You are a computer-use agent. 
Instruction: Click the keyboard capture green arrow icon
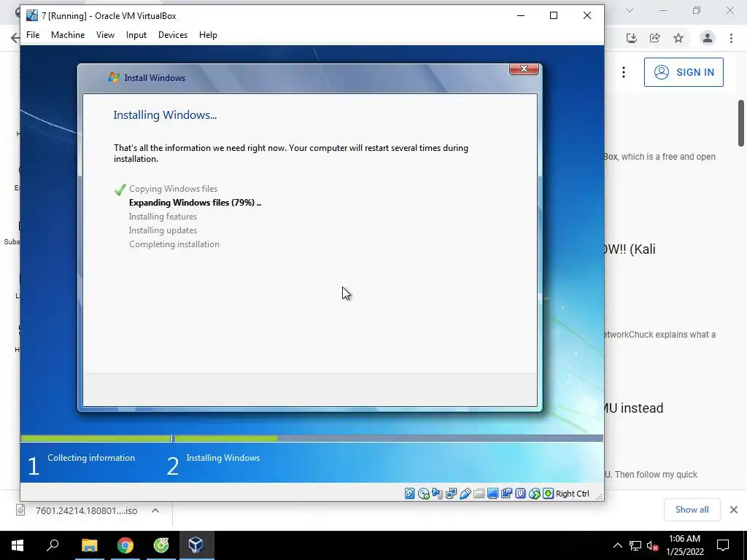click(x=549, y=494)
